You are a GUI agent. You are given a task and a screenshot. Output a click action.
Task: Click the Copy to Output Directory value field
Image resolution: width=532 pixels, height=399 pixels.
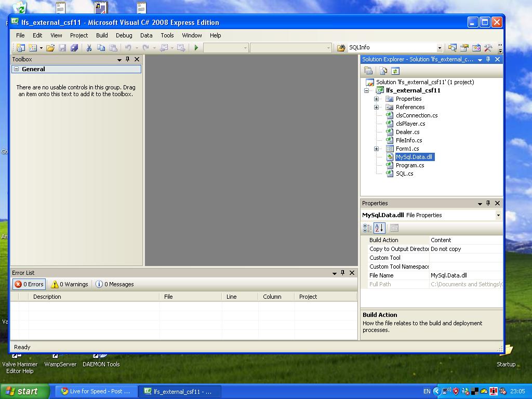tap(466, 249)
